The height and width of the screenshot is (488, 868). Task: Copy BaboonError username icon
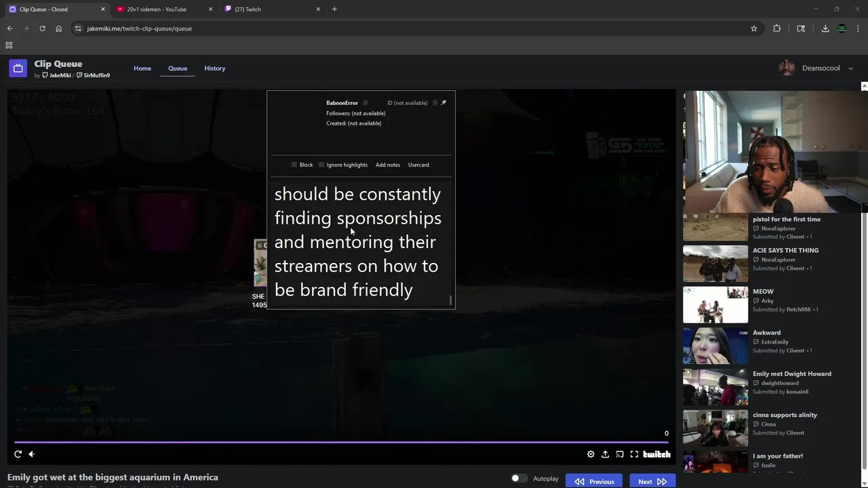(365, 103)
